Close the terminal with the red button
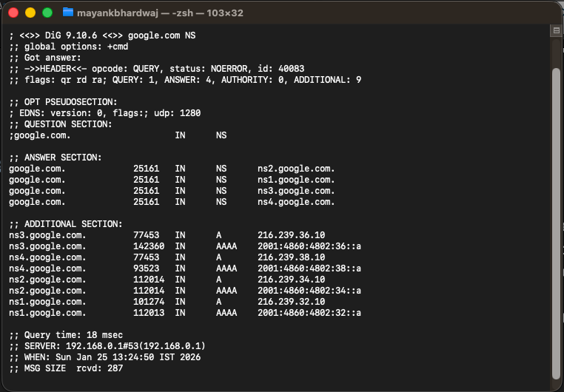This screenshot has height=392, width=564. (x=13, y=13)
